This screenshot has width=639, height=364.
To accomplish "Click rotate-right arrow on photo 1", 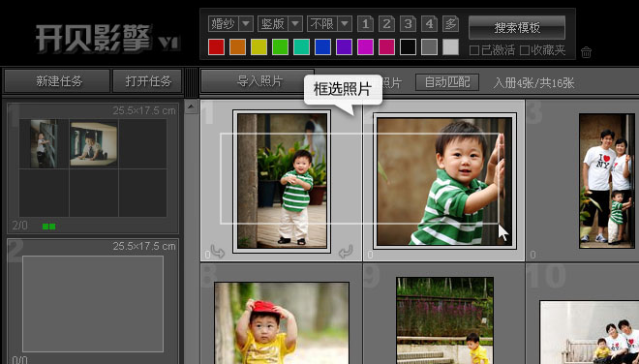I will click(x=346, y=252).
